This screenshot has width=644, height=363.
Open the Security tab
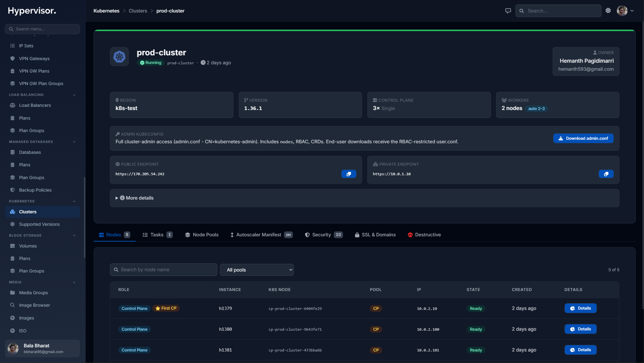(x=324, y=235)
